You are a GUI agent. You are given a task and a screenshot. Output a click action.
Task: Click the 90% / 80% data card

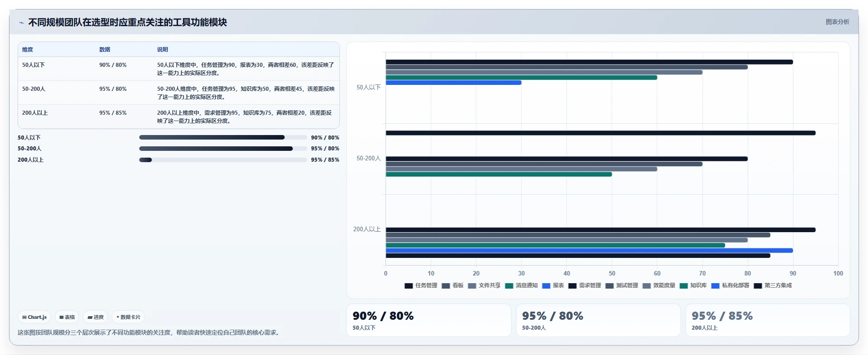click(428, 320)
